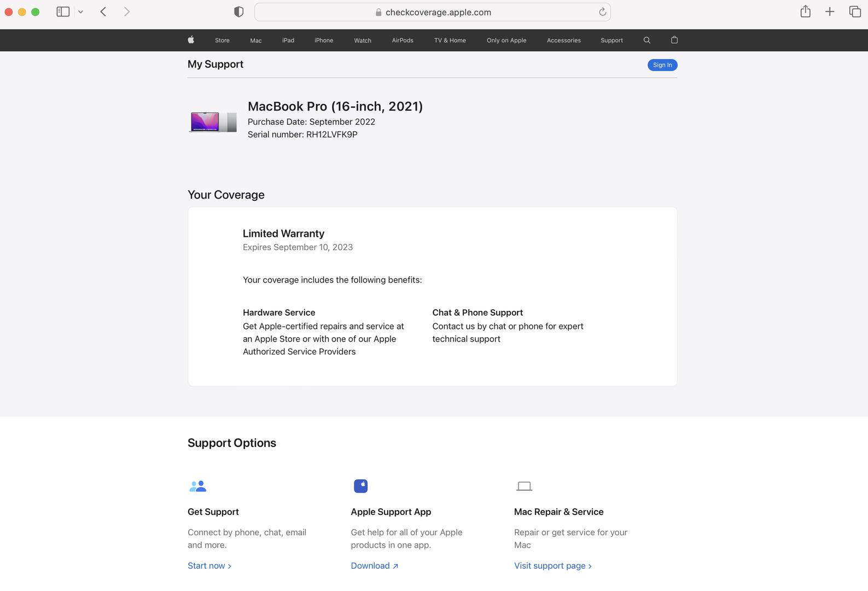
Task: Open the Share icon in the toolbar
Action: click(x=805, y=11)
